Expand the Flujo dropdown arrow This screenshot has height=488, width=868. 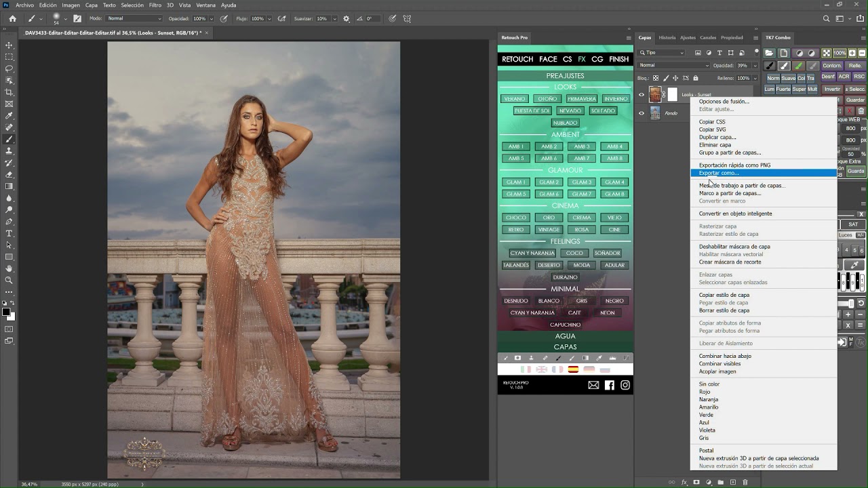[268, 19]
